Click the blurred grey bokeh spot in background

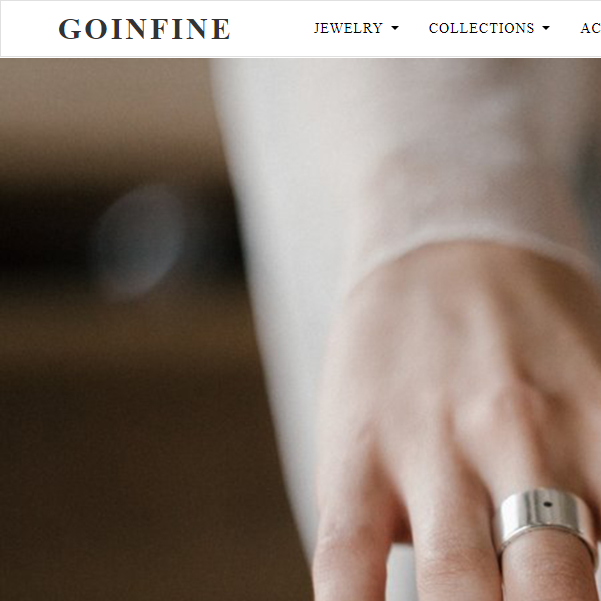[x=140, y=240]
